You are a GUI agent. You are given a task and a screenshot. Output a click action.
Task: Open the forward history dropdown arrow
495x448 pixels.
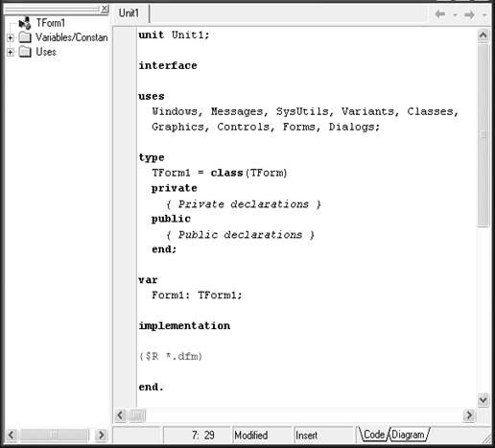[x=484, y=14]
